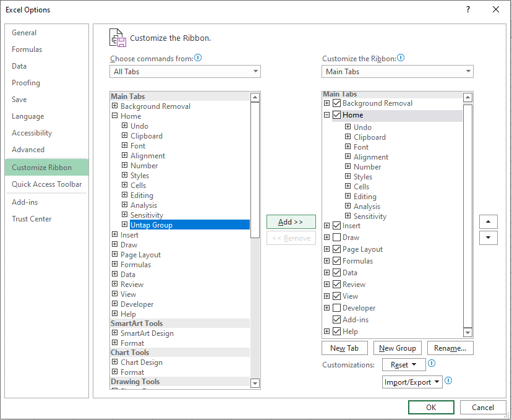
Task: Select Styles group in right list
Action: (363, 177)
